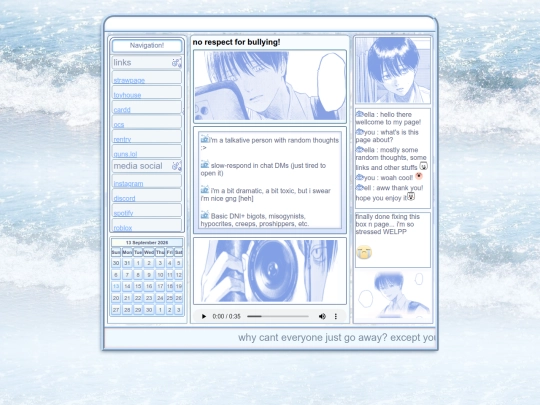Select calendar day 16
The image size is (540, 405).
(x=149, y=286)
